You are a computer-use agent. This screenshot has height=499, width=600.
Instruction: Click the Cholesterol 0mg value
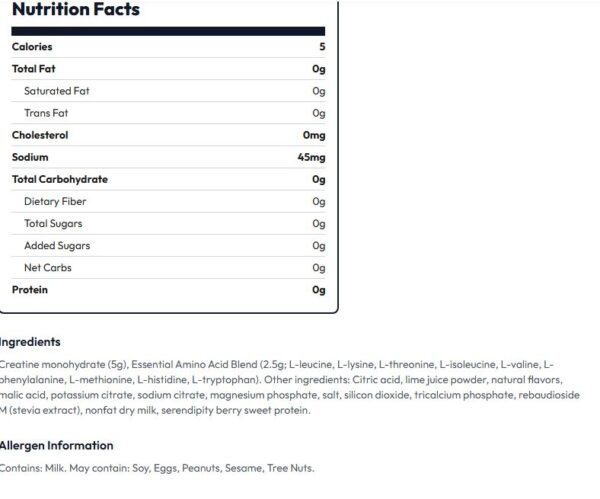[x=314, y=135]
